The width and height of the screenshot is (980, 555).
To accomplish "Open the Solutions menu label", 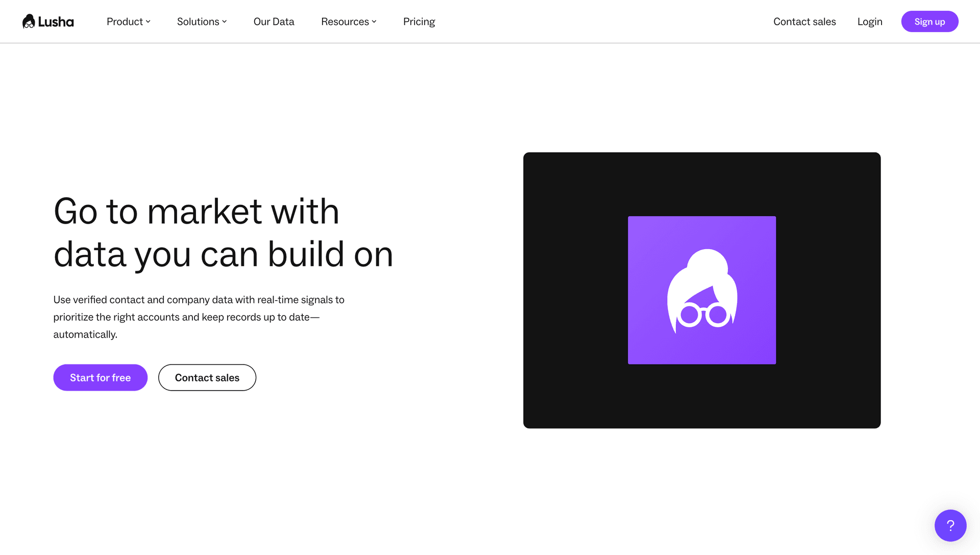I will pos(198,21).
